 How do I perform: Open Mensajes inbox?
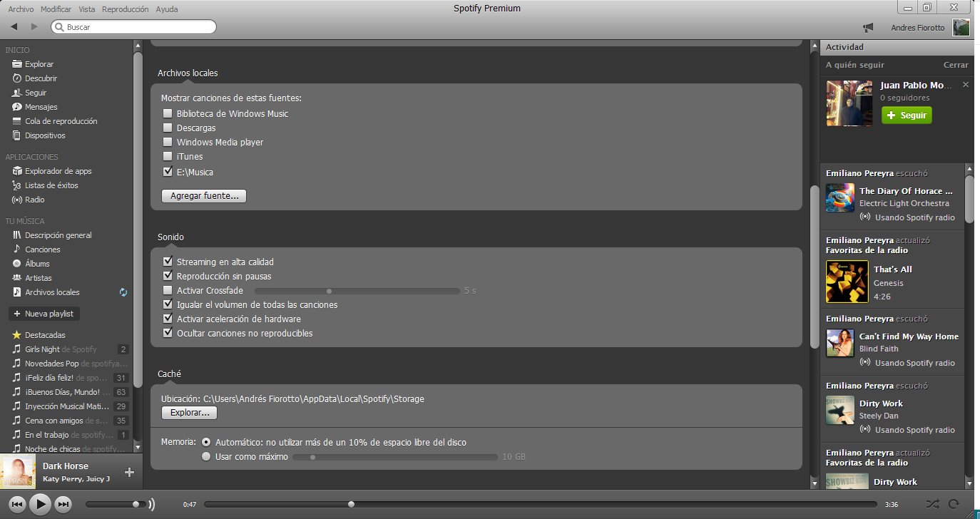(41, 107)
